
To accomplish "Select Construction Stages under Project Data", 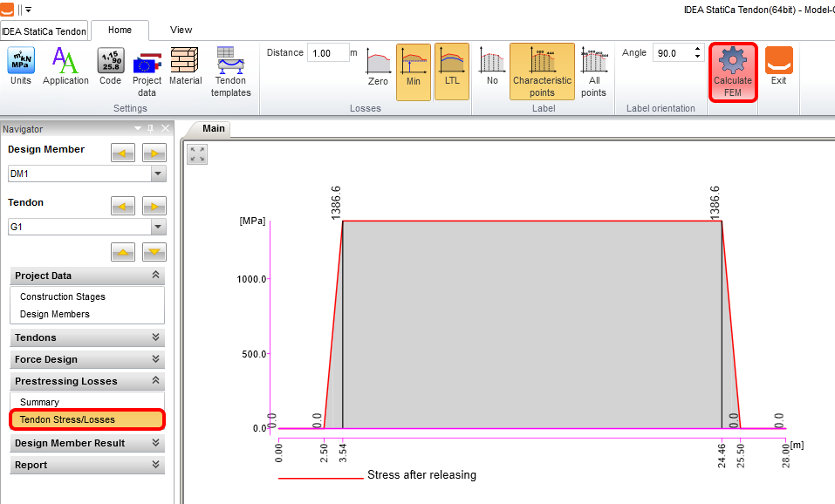I will (x=63, y=296).
